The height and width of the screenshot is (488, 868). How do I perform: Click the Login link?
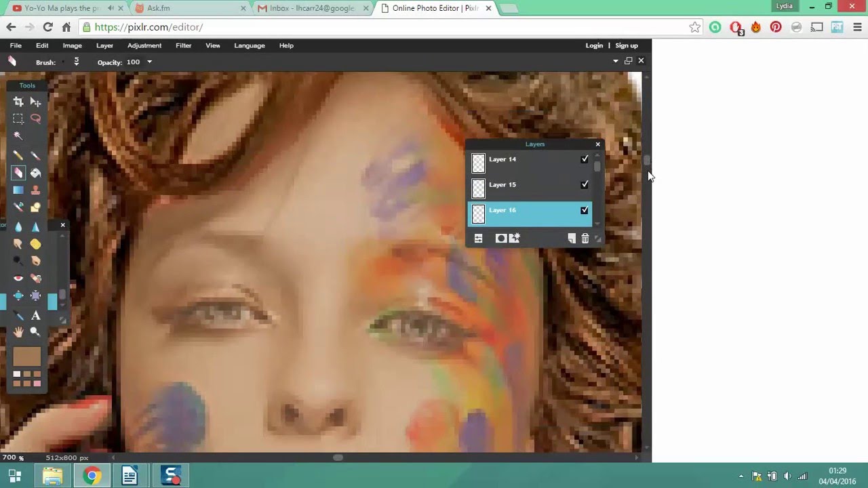pos(594,45)
